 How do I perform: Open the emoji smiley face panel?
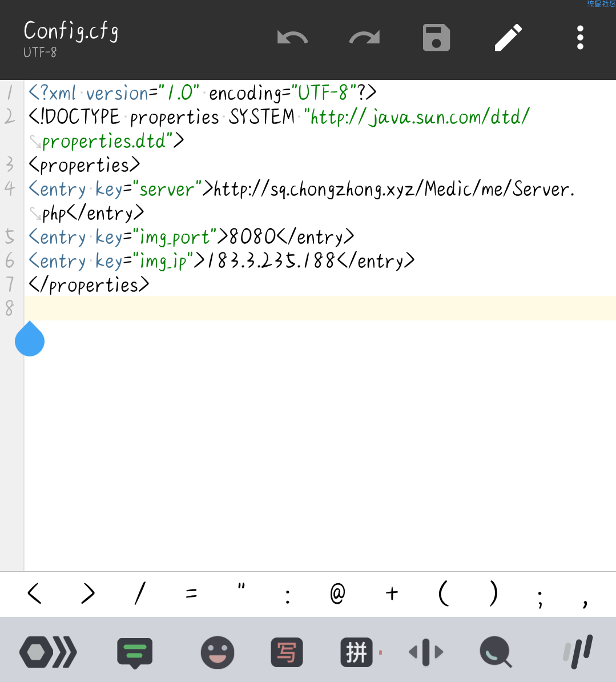(x=218, y=652)
